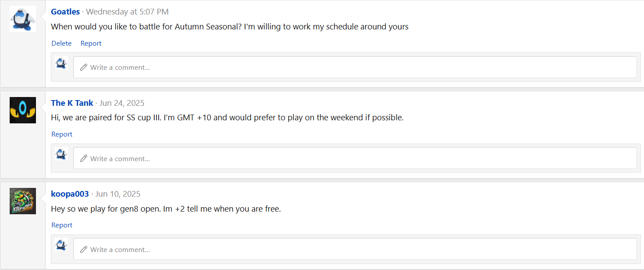Click koopa003's green mascot avatar
The height and width of the screenshot is (270, 644).
(23, 201)
